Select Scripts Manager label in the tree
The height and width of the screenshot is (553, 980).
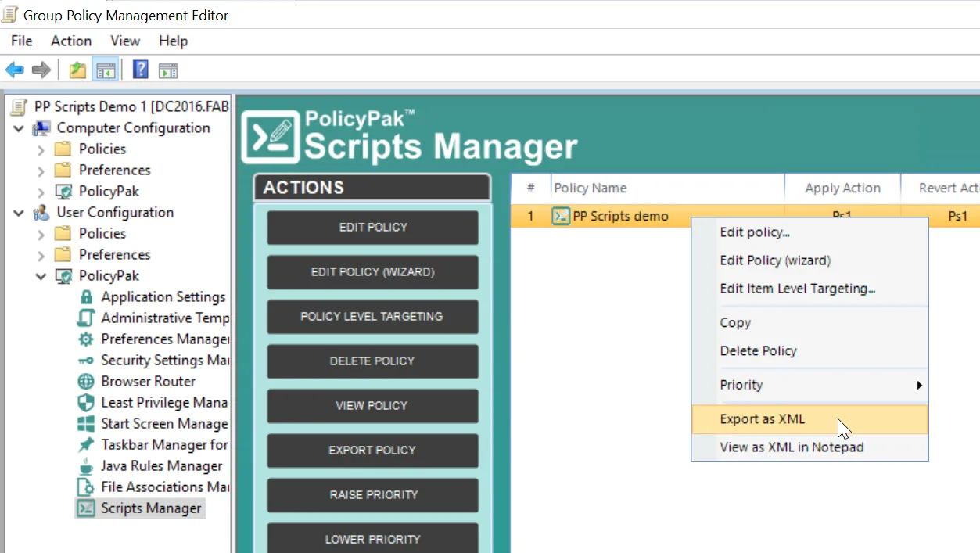click(151, 508)
